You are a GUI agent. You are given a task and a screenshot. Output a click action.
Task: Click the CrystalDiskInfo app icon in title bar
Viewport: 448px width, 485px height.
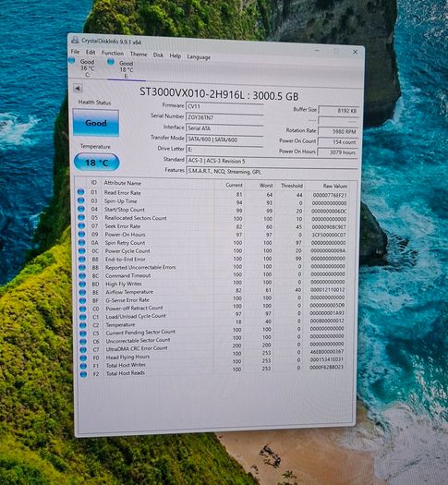[x=75, y=40]
